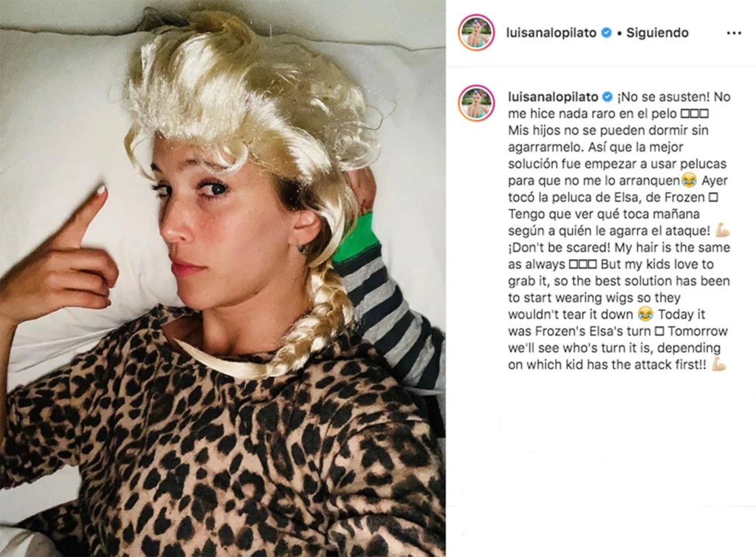The height and width of the screenshot is (557, 756).
Task: Click the bicep emoji after 'attack first!!'
Action: point(718,365)
